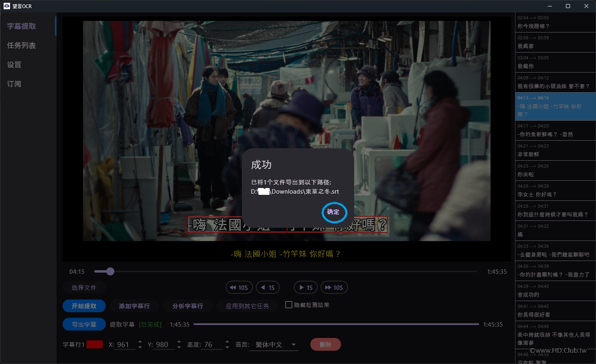The image size is (596, 364).
Task: Open the 字幕提取 sidebar tab
Action: 28,26
